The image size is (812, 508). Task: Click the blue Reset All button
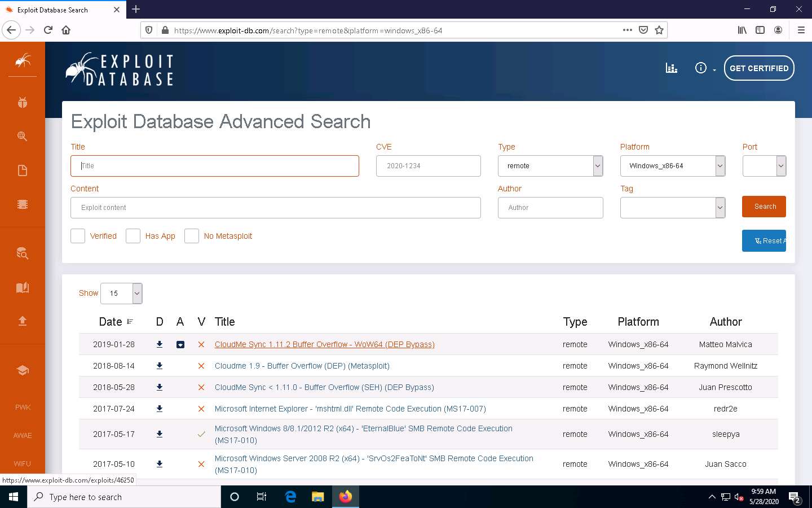click(764, 241)
